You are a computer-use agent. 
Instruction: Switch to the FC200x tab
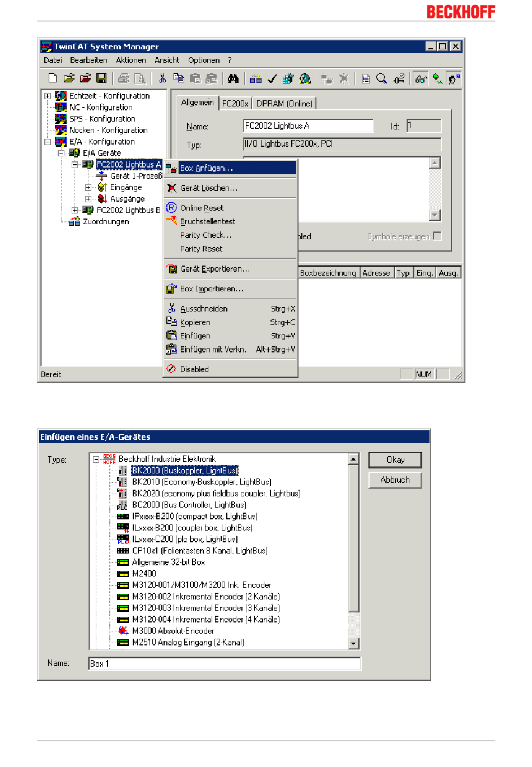(235, 104)
